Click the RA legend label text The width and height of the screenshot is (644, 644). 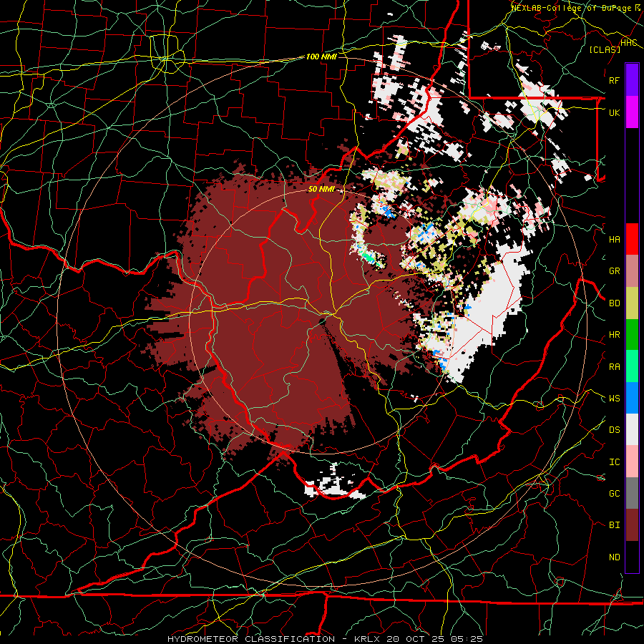point(615,367)
